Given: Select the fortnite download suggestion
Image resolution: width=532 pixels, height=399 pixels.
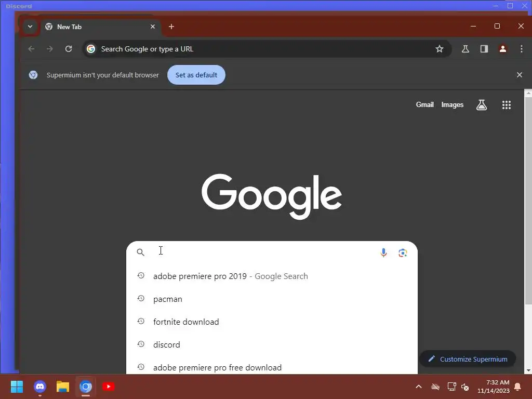Looking at the screenshot, I should point(272,322).
